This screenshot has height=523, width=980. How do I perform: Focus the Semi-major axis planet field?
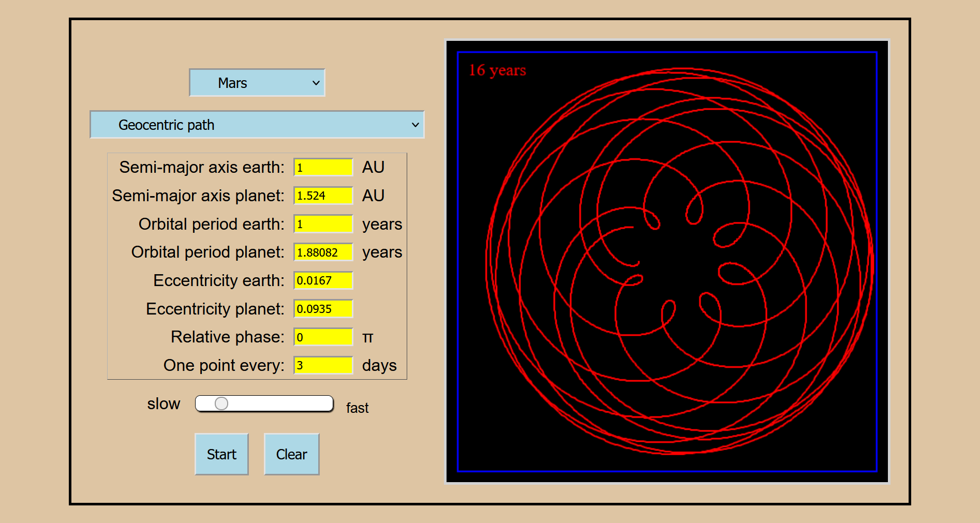point(323,196)
